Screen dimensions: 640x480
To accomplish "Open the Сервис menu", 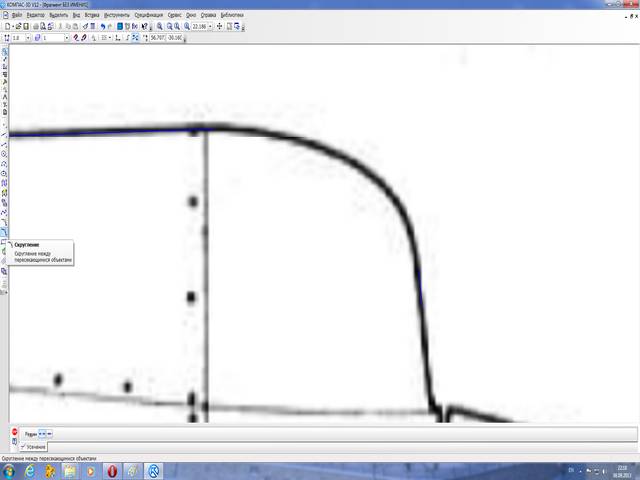I will (176, 16).
